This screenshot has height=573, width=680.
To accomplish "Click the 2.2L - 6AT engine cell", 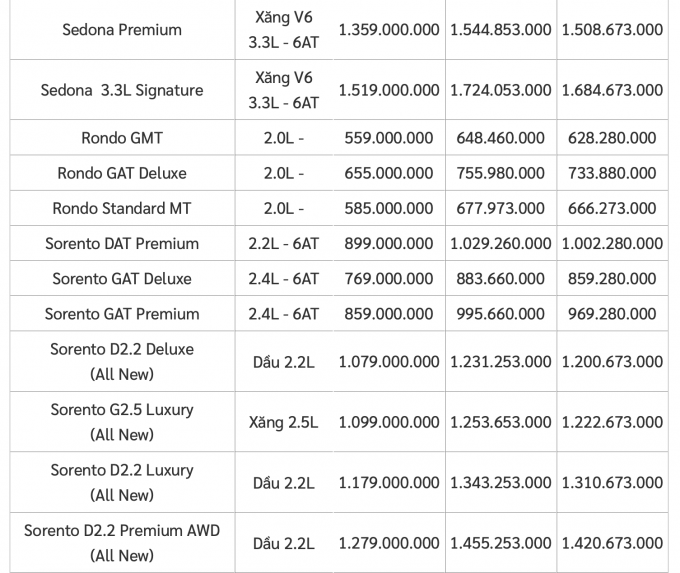I will coord(282,243).
